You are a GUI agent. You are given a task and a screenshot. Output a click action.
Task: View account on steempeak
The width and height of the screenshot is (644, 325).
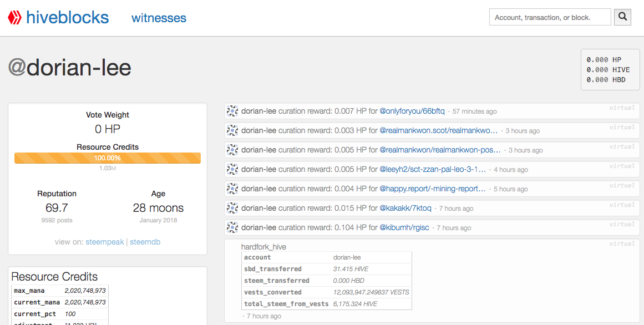click(x=104, y=242)
